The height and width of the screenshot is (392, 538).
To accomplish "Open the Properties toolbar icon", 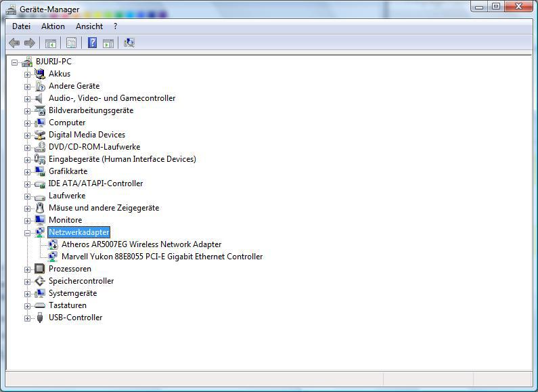I will 71,43.
